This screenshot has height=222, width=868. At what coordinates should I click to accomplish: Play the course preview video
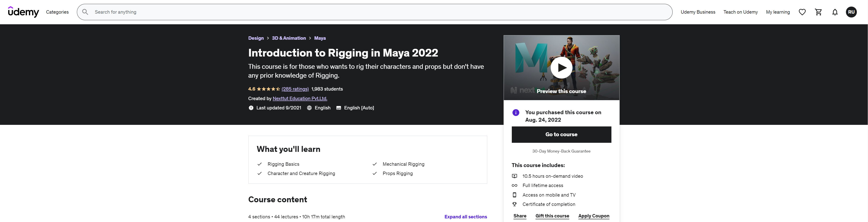561,68
